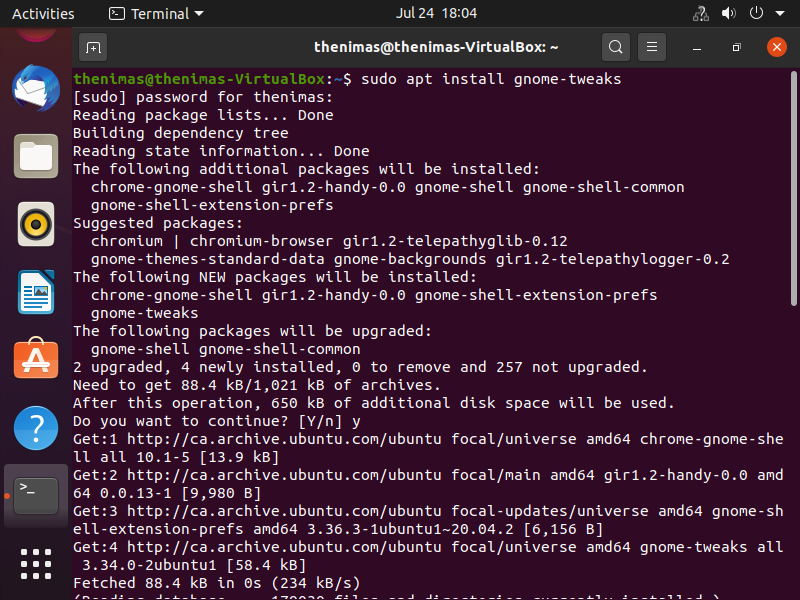Click the 'chromium | chromium-browser' line
The height and width of the screenshot is (600, 800).
(x=329, y=241)
